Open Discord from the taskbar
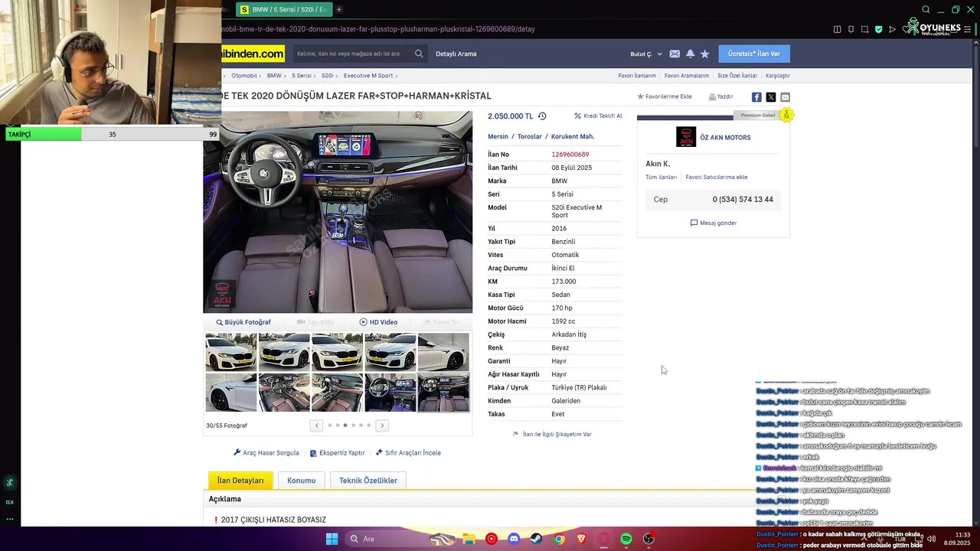Viewport: 980px width, 551px height. 514,539
